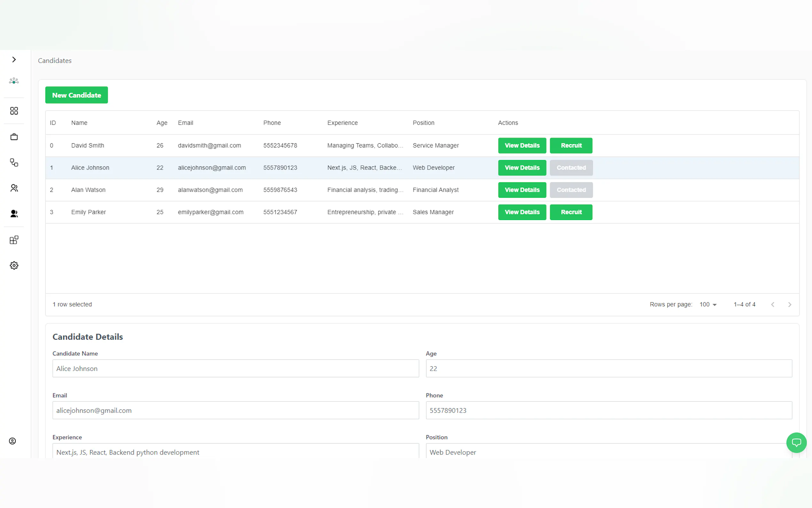Click New Candidate button
Image resolution: width=812 pixels, height=508 pixels.
[x=76, y=95]
